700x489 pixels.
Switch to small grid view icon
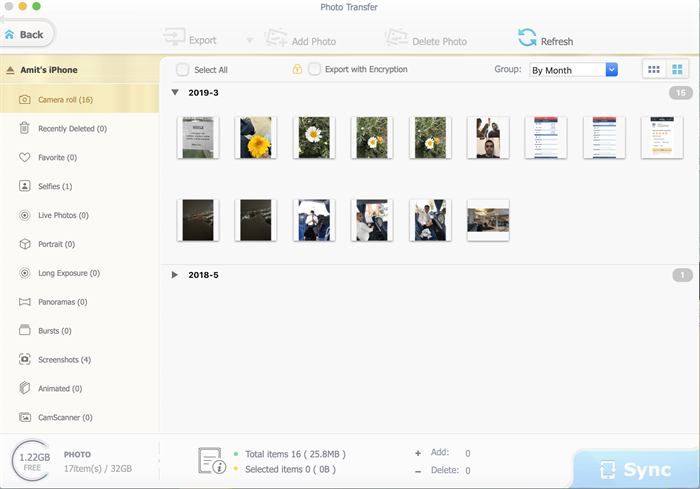click(x=654, y=69)
